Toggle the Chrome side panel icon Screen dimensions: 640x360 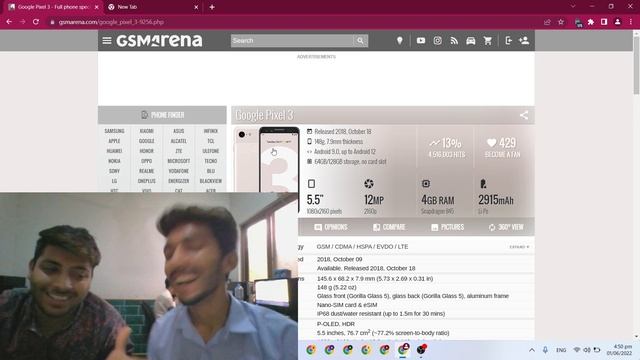click(604, 22)
